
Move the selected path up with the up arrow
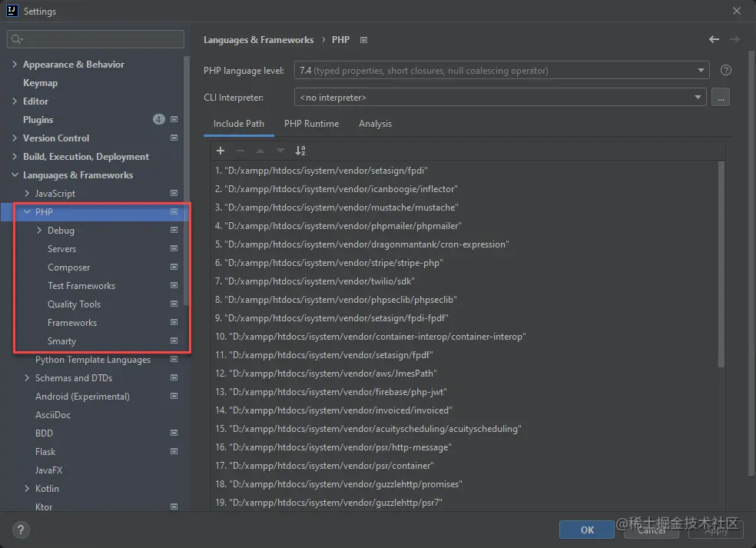click(260, 151)
